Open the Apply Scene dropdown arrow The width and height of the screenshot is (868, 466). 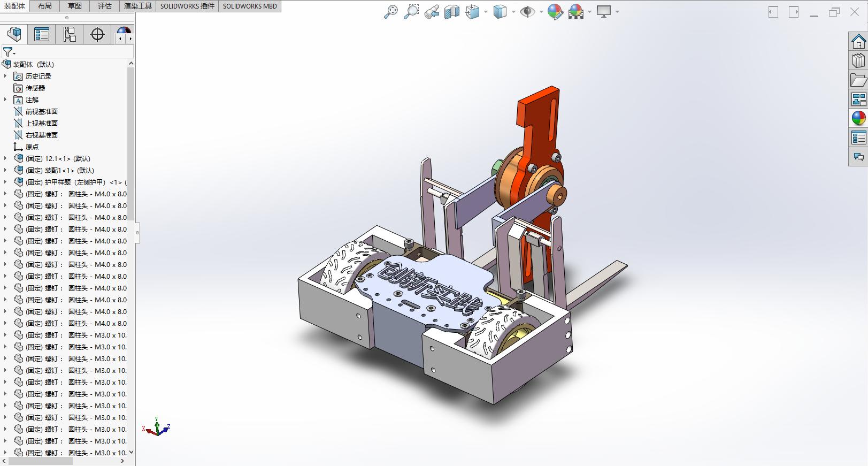589,12
